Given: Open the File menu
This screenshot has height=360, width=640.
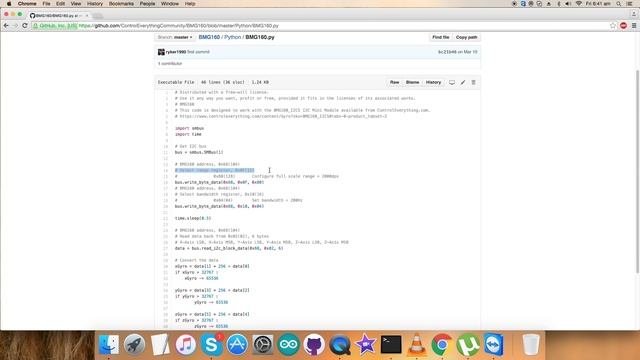Looking at the screenshot, I should tap(46, 4).
